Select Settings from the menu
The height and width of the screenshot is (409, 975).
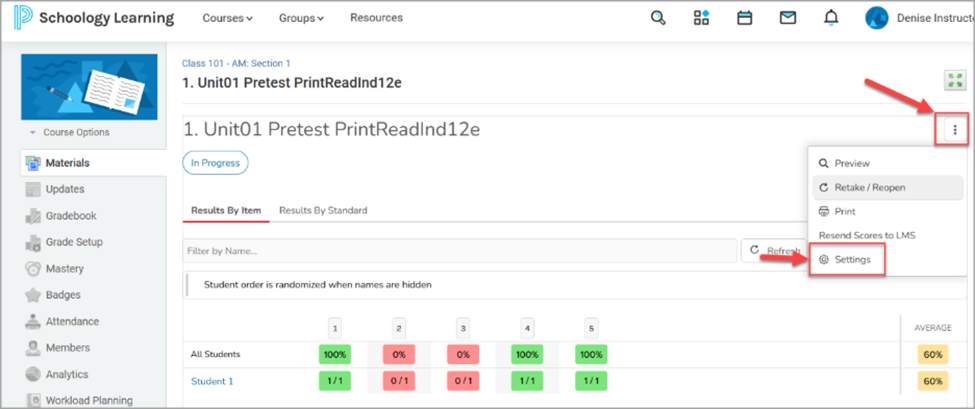852,260
